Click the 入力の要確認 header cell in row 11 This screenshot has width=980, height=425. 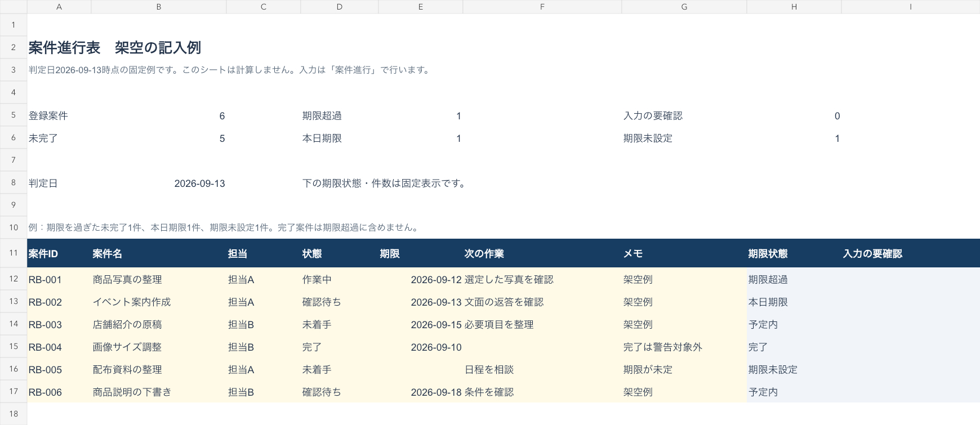coord(911,253)
